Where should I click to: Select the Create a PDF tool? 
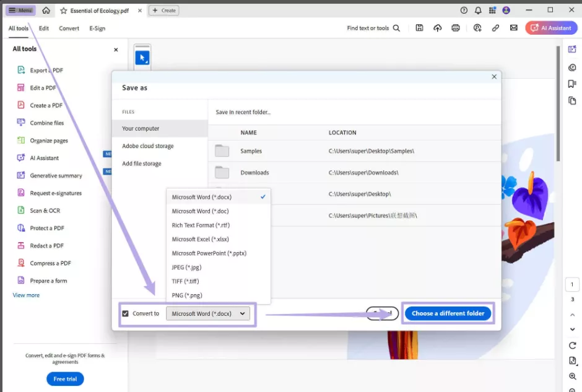(46, 105)
